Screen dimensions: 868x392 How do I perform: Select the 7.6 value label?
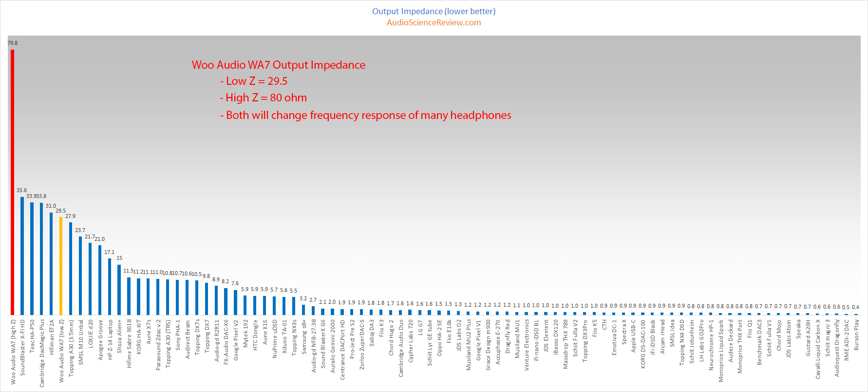coord(235,283)
